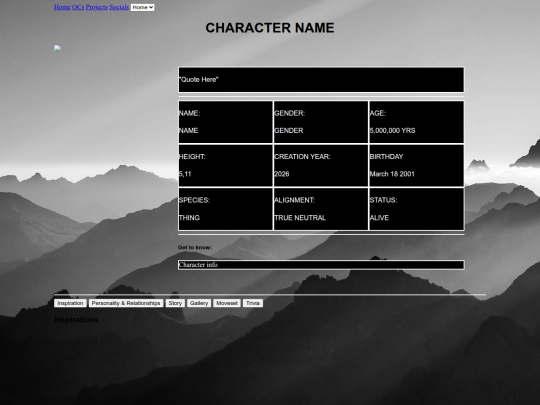This screenshot has width=540, height=405.
Task: Click the 5,000,000 YRS age value
Action: (392, 131)
